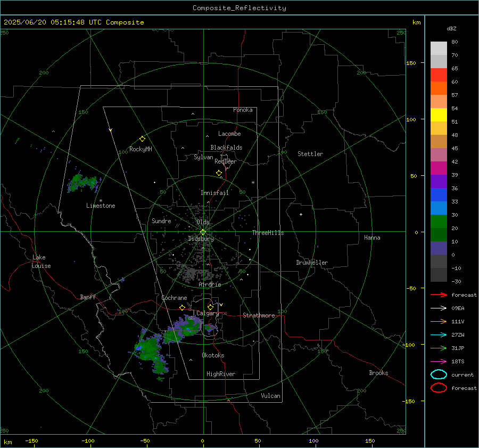The image size is (479, 448).
Task: Click the green radar echo north of Limestone
Action: 83,183
